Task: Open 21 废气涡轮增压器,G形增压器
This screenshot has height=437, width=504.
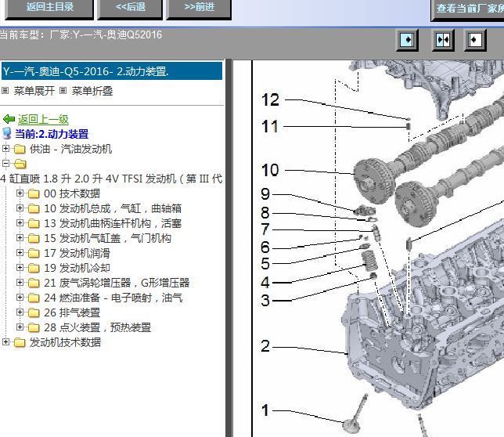Action: [x=117, y=283]
